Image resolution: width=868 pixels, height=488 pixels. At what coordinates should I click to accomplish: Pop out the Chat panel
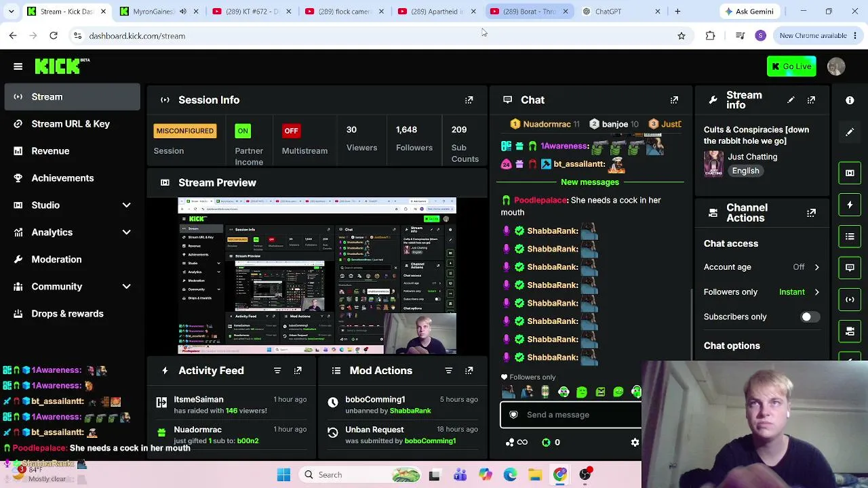674,100
